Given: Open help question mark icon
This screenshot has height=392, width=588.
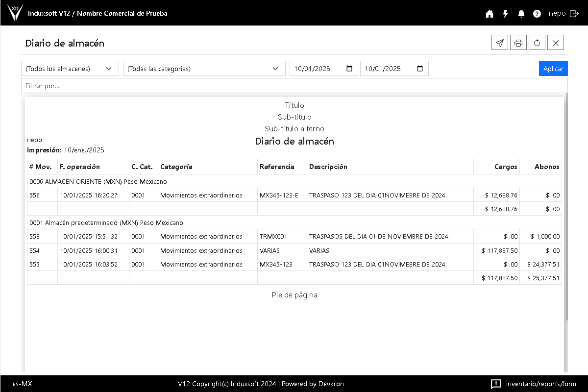Looking at the screenshot, I should (537, 14).
